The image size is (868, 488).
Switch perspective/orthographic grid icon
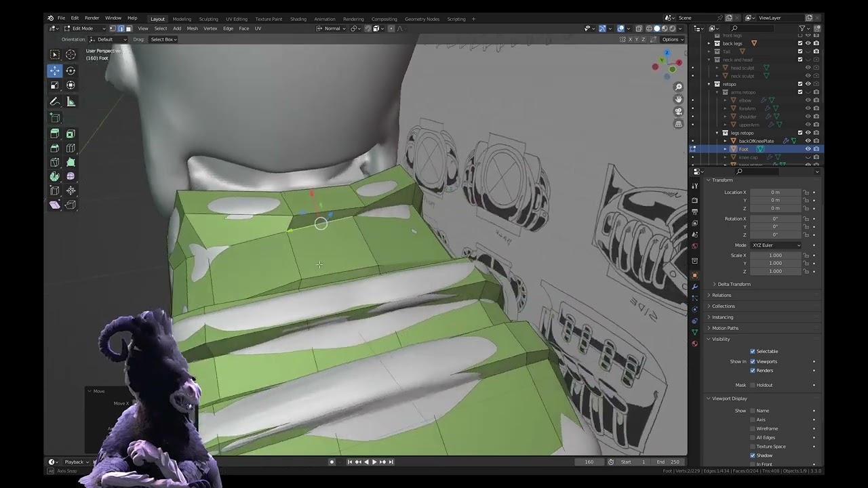678,124
